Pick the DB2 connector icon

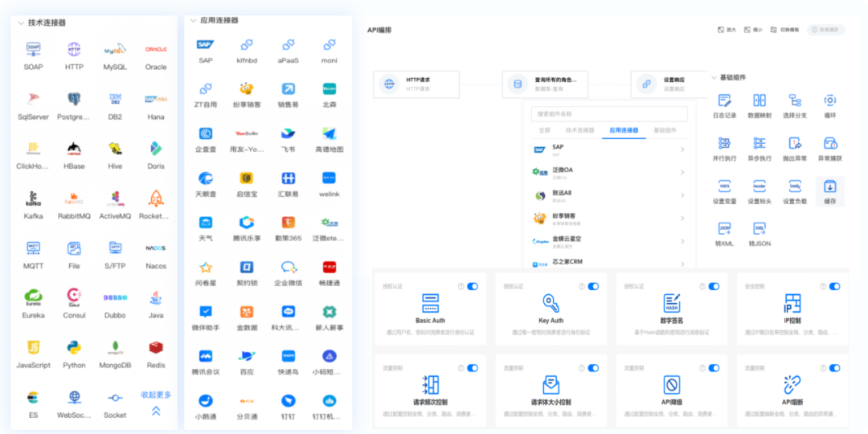pyautogui.click(x=115, y=99)
